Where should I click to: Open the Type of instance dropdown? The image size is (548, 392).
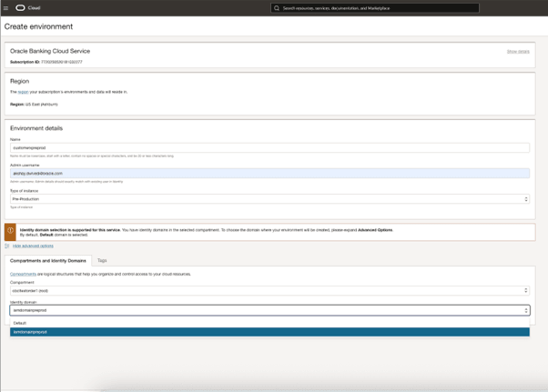click(269, 199)
